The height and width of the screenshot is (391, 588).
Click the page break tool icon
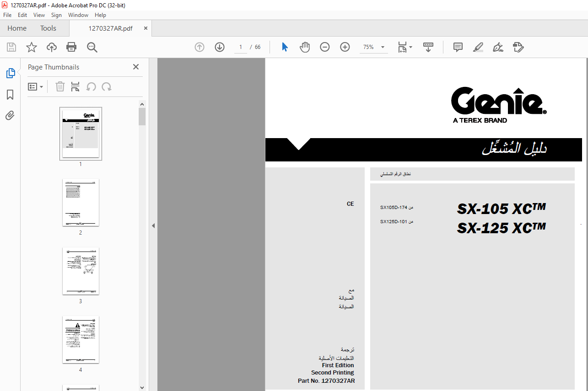[x=76, y=86]
